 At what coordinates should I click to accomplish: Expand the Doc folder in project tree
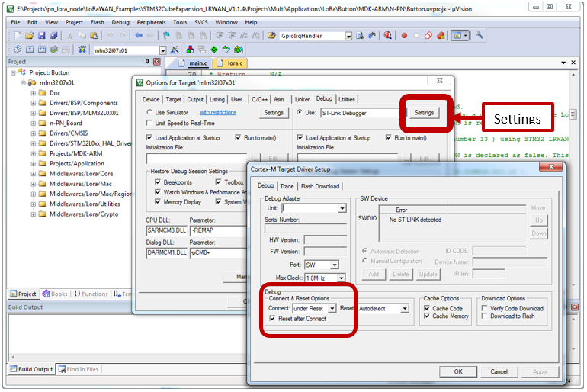(34, 93)
